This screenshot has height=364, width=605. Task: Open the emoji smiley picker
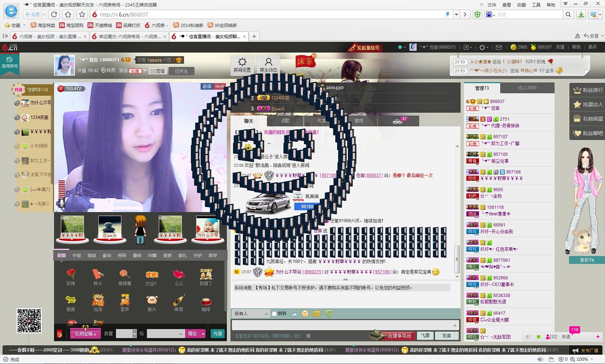pyautogui.click(x=305, y=314)
